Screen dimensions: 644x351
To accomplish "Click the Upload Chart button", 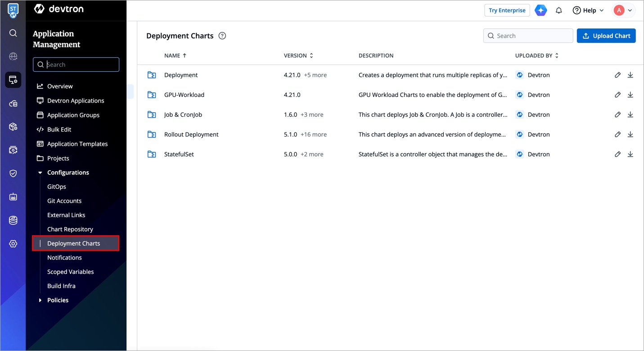I will [x=606, y=36].
